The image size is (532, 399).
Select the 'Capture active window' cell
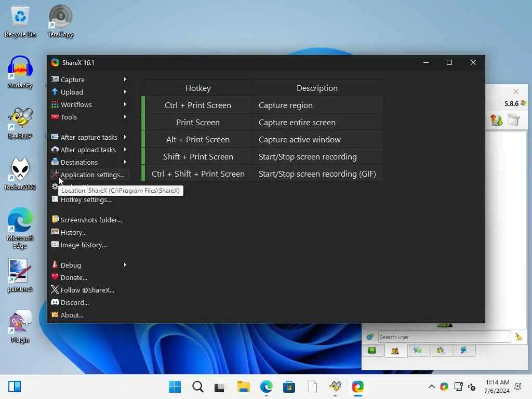tap(317, 139)
